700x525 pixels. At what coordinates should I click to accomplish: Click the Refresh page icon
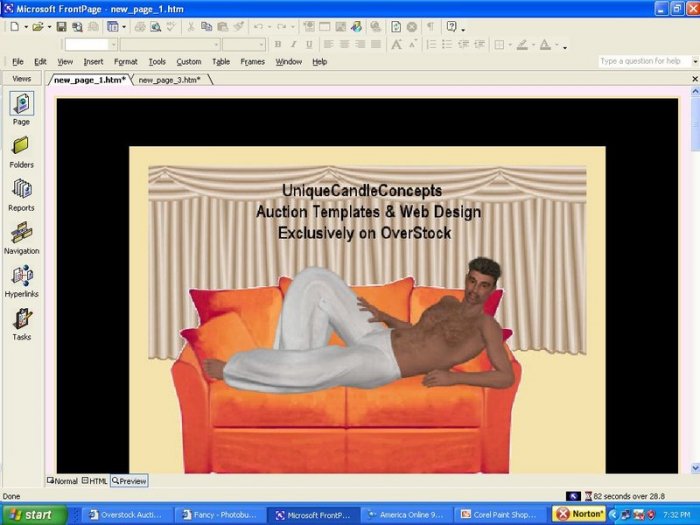pyautogui.click(x=396, y=27)
